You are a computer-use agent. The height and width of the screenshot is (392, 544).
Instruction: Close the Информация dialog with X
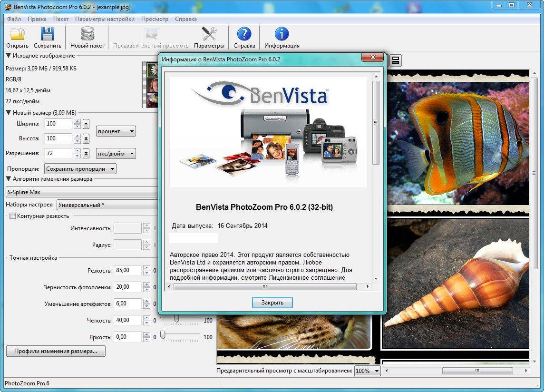(x=373, y=57)
